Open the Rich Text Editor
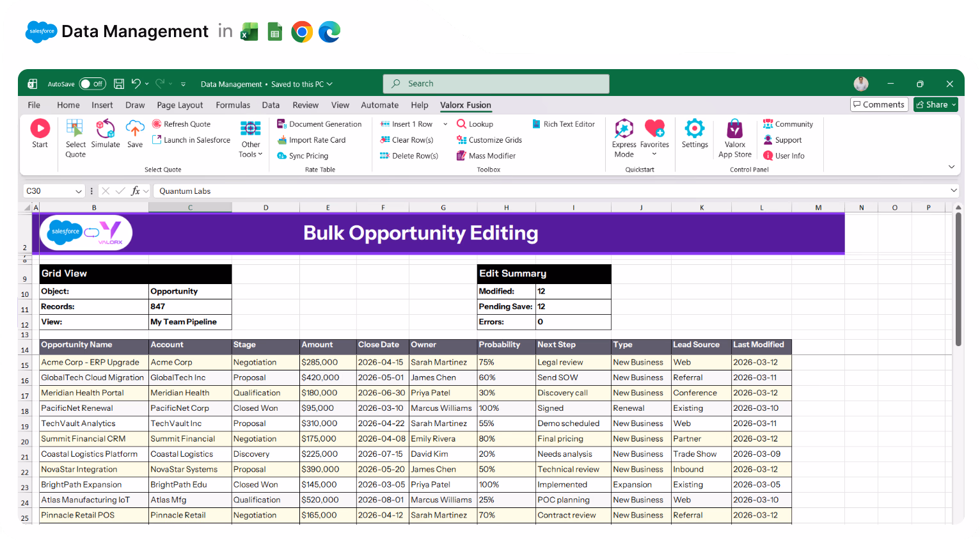 coord(564,124)
